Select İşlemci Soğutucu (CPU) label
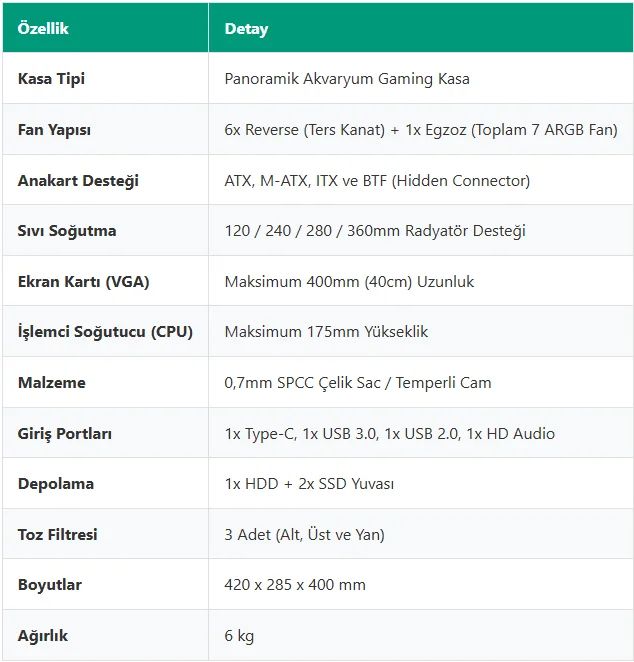Viewport: 634px width, 662px height. (105, 332)
